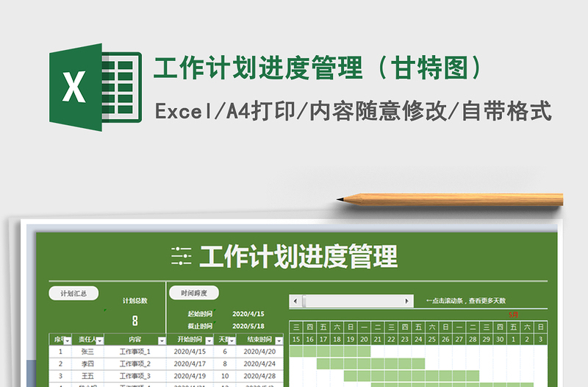
Task: Select cell 李四 in 责任人 column
Action: (87, 363)
